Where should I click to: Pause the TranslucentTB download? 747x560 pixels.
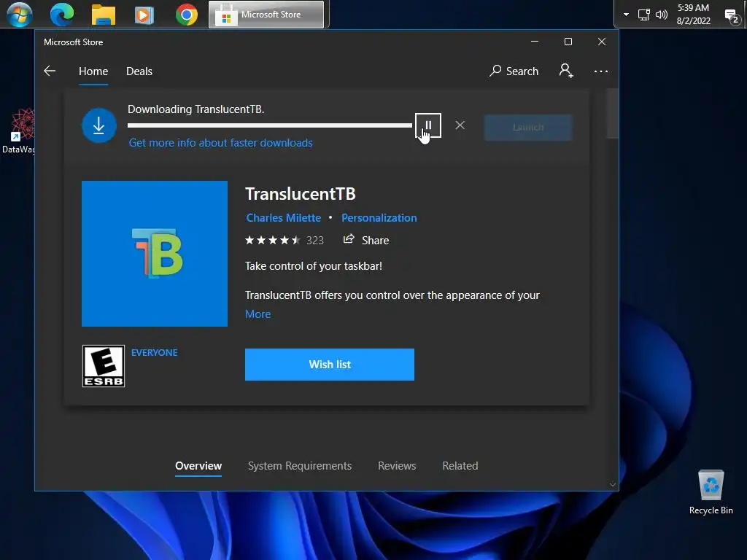(x=427, y=125)
